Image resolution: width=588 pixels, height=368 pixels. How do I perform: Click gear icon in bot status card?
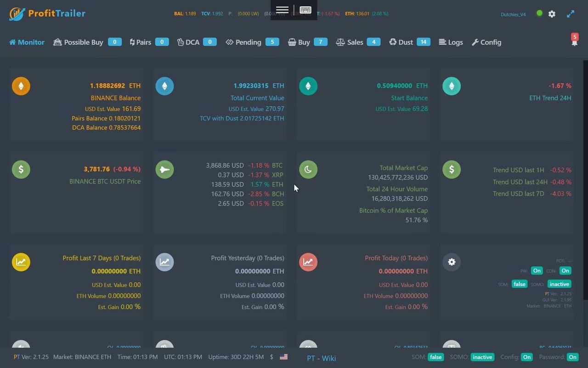pos(452,262)
